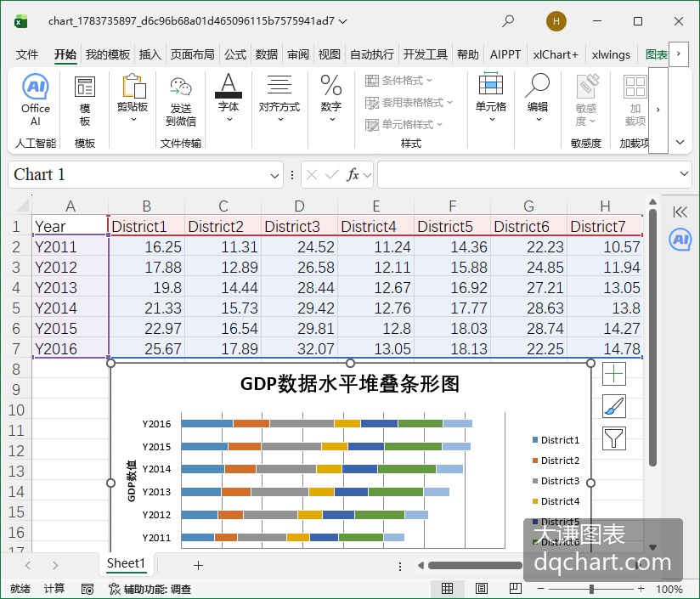Open conditional formatting (条件格式) dropdown
The height and width of the screenshot is (599, 700).
click(x=399, y=81)
